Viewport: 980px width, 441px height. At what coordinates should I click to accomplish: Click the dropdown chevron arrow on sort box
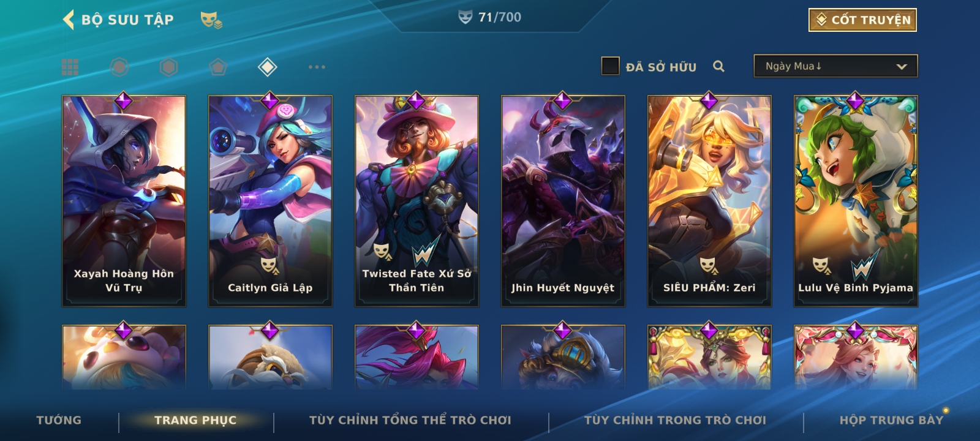[902, 67]
